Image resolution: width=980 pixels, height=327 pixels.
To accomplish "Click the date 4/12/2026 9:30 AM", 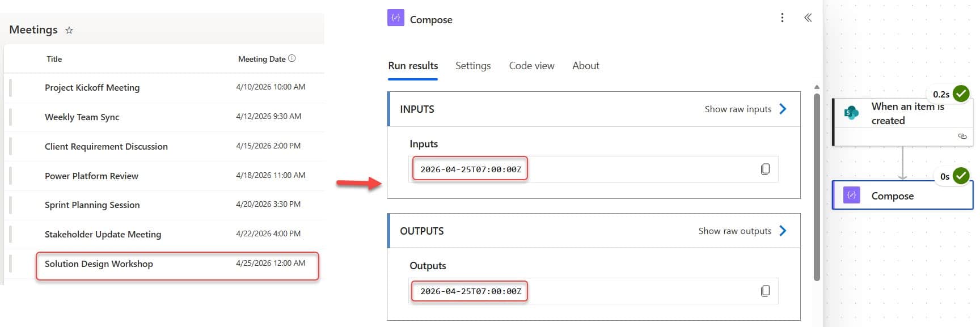I will (268, 116).
